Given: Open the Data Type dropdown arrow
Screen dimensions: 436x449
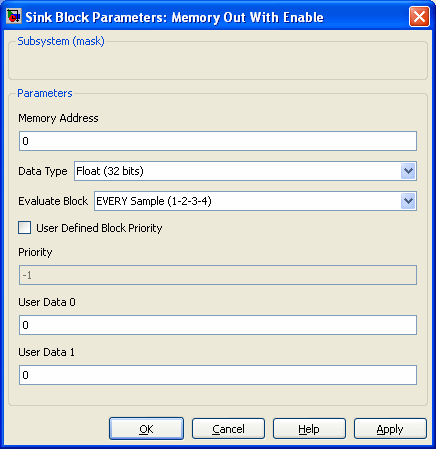Looking at the screenshot, I should pos(408,171).
